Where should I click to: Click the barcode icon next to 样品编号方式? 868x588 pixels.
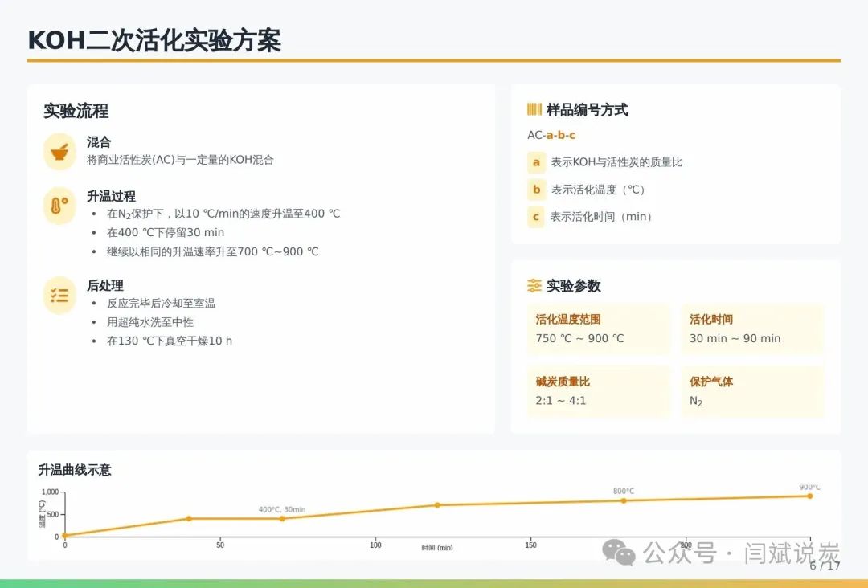[x=534, y=110]
